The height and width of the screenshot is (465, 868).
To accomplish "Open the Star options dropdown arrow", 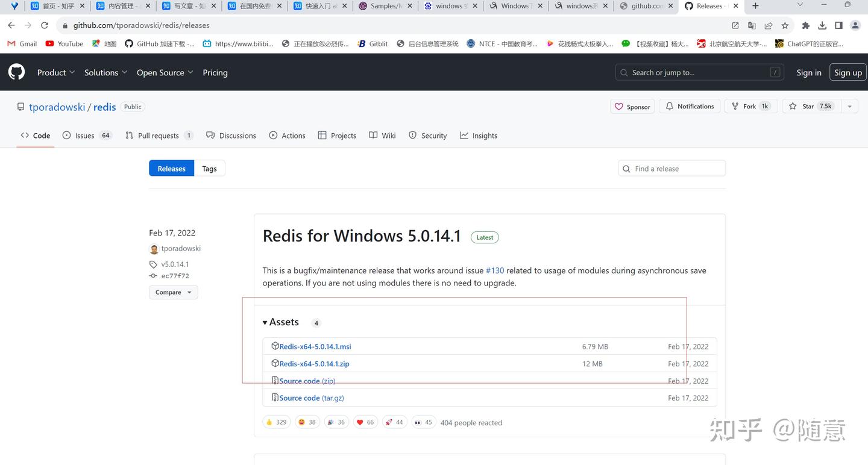I will pos(849,106).
